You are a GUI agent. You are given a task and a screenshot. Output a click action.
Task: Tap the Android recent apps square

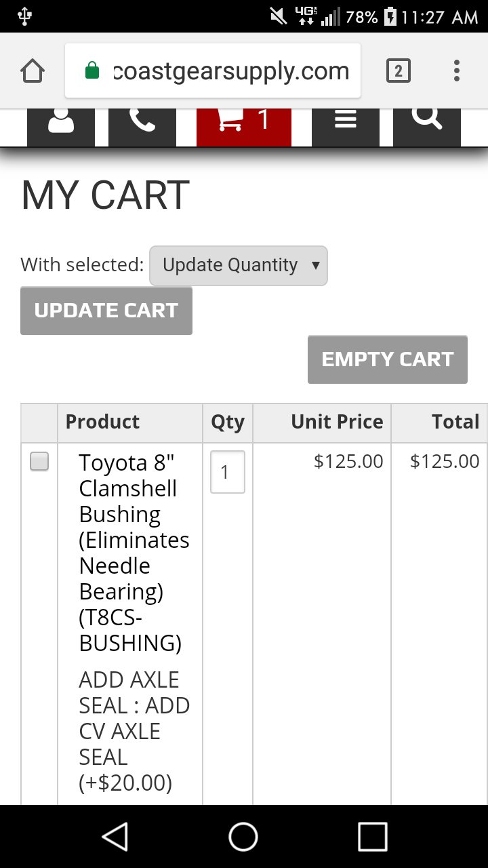(x=372, y=836)
